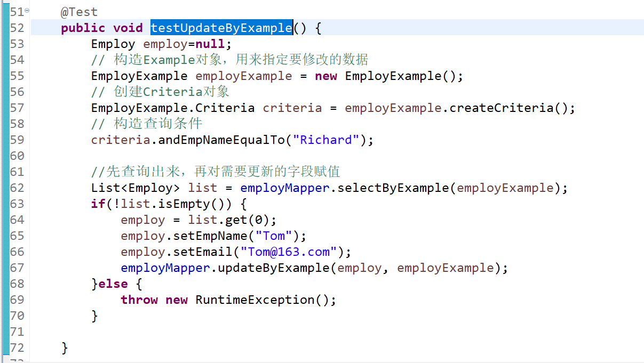This screenshot has height=363, width=644.
Task: Click 'throw' keyword on line 69
Action: [139, 300]
